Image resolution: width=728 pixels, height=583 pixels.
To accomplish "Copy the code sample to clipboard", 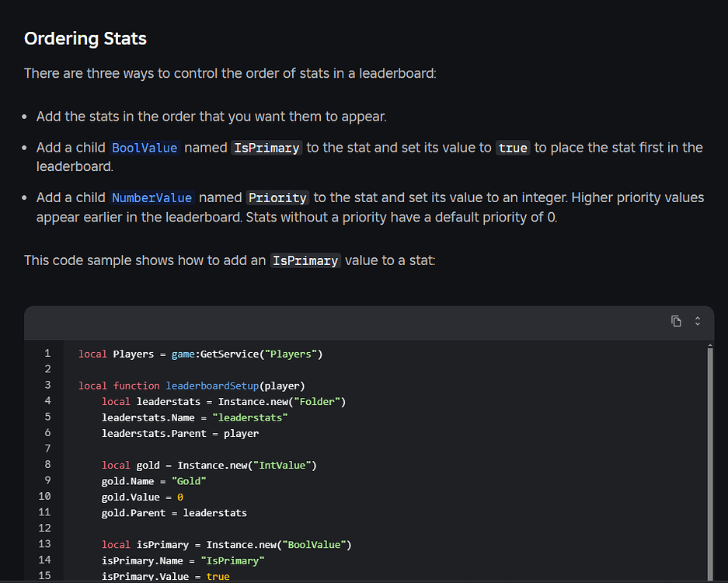I will click(x=676, y=321).
